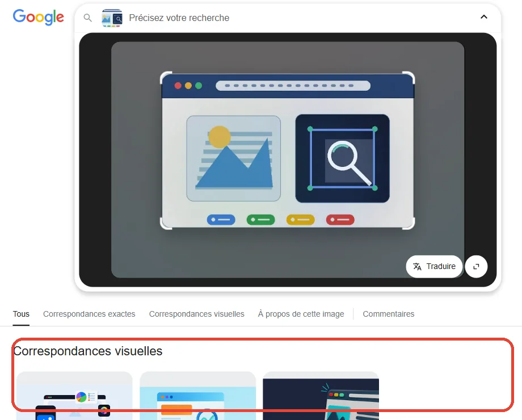Click the main browser illustration in the preview
The width and height of the screenshot is (522, 420).
click(x=288, y=150)
